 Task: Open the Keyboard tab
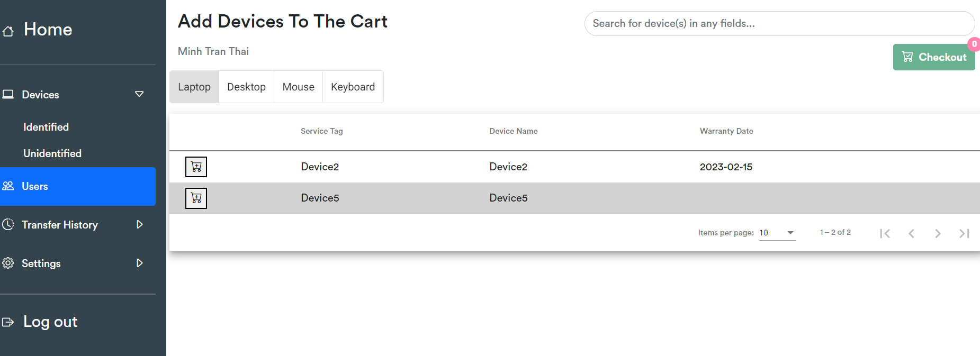[x=353, y=87]
